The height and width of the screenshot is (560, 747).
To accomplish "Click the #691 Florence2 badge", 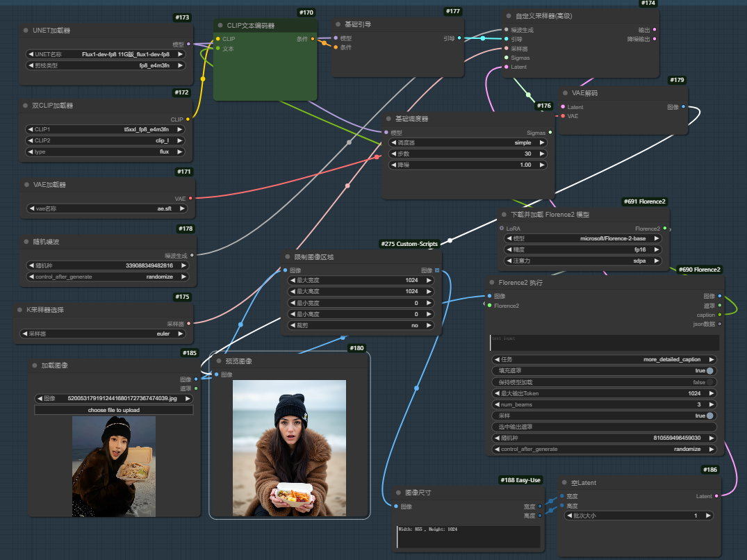I will pos(645,201).
